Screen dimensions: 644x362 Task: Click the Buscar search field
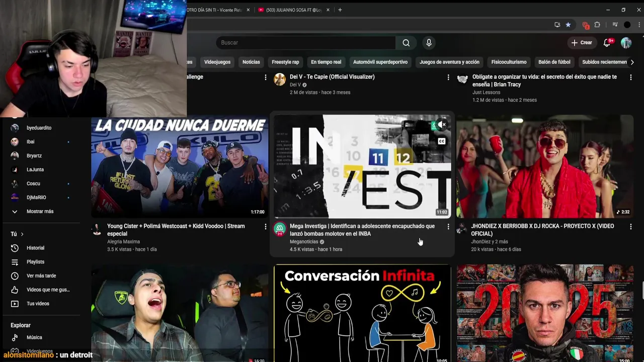click(306, 43)
